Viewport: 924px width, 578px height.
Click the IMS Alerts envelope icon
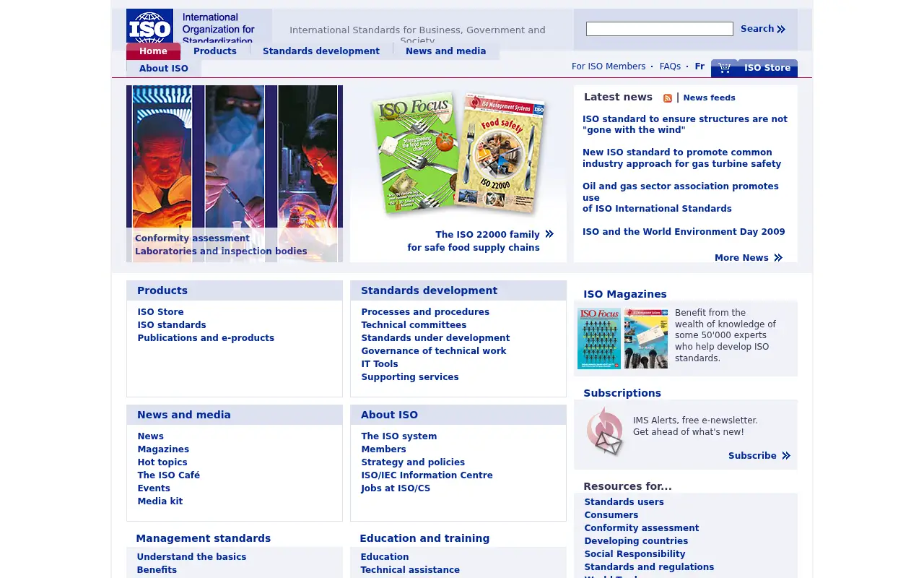(605, 432)
